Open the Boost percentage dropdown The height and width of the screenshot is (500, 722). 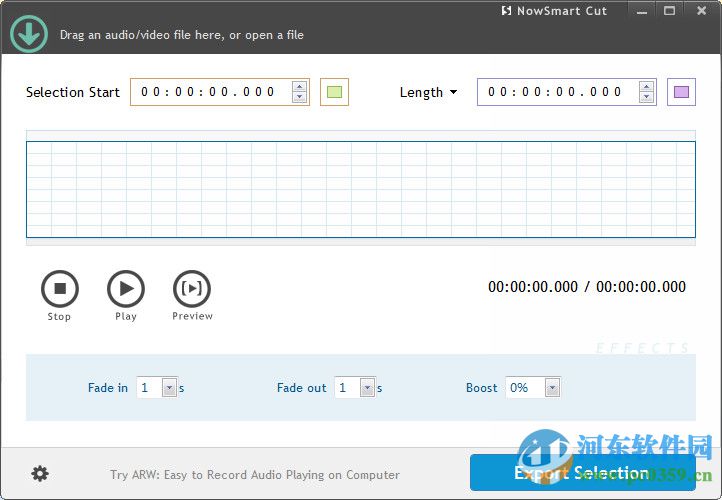point(552,388)
